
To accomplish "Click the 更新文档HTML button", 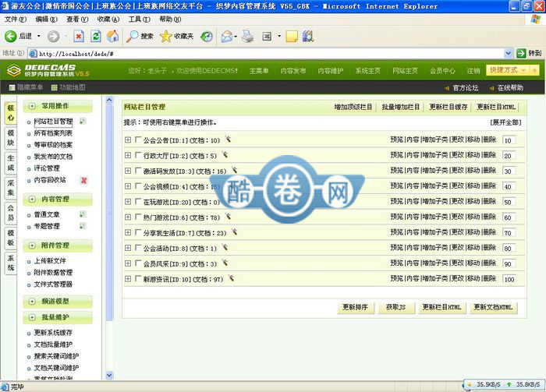I will (494, 307).
